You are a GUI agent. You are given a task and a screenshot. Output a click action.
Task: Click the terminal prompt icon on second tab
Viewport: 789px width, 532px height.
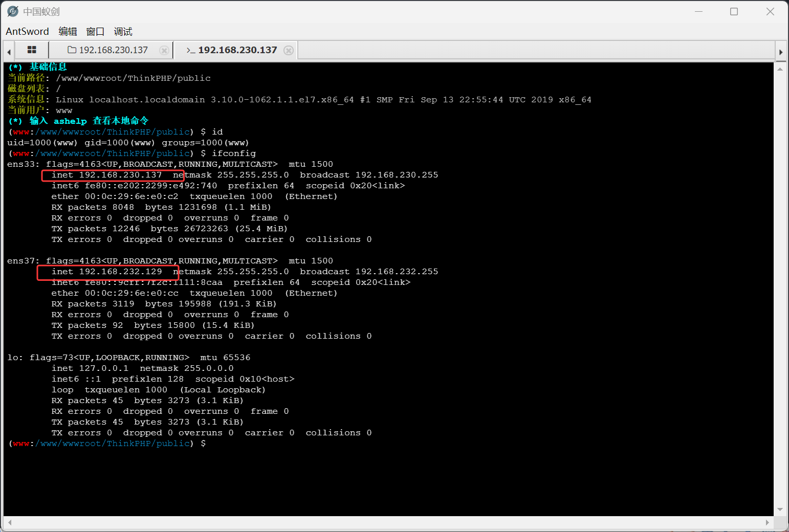[x=191, y=50]
